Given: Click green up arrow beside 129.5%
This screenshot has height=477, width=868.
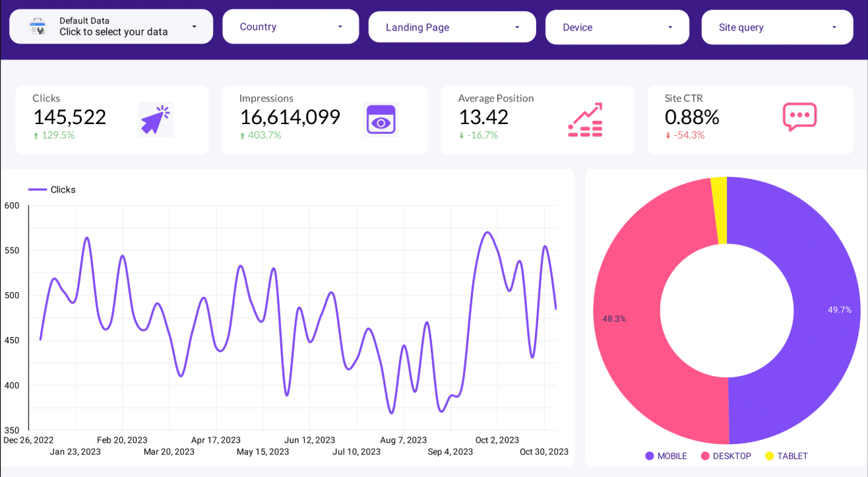Looking at the screenshot, I should click(36, 136).
